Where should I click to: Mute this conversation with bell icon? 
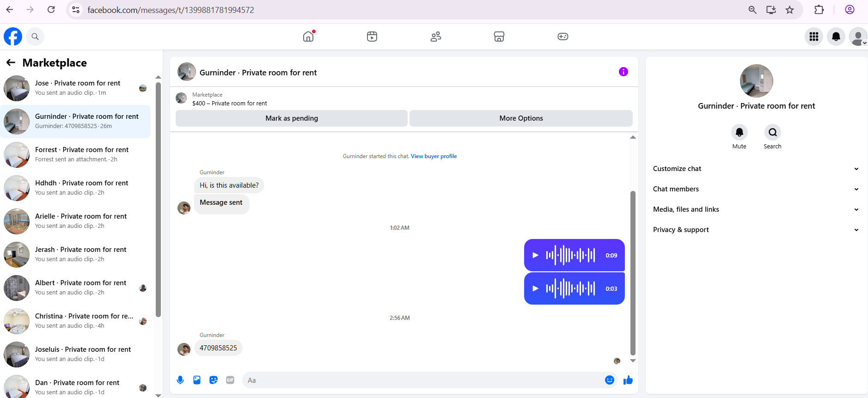pos(740,133)
